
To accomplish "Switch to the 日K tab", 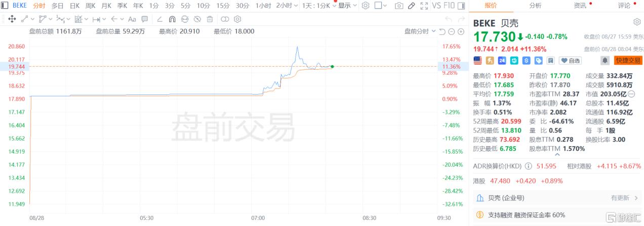I will tap(74, 6).
